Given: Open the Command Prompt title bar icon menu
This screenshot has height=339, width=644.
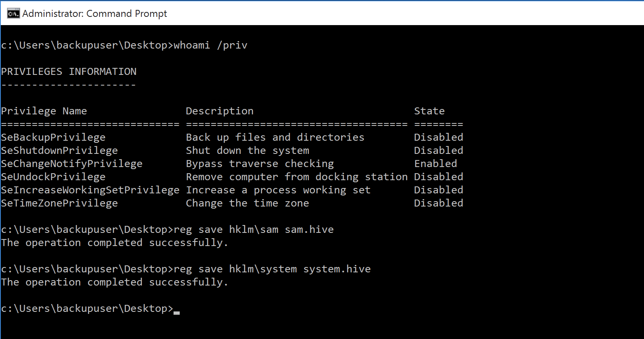Looking at the screenshot, I should pyautogui.click(x=13, y=14).
